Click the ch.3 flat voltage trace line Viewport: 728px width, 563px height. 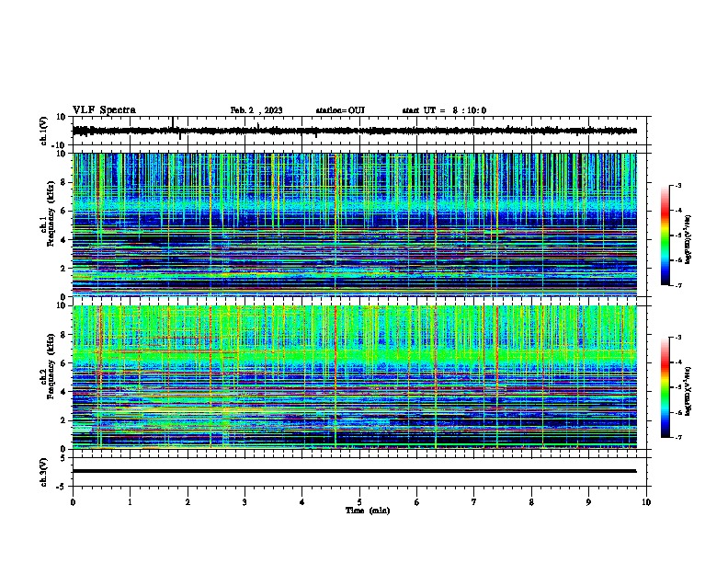point(354,471)
